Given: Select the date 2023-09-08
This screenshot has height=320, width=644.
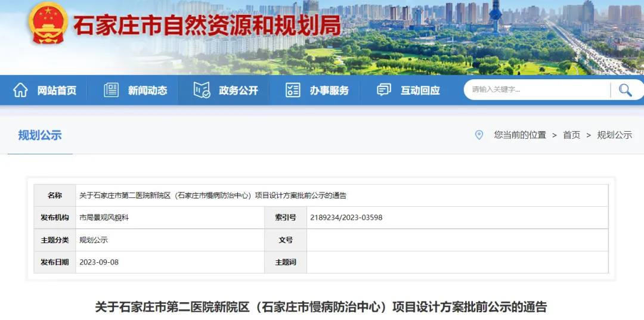Looking at the screenshot, I should [99, 262].
